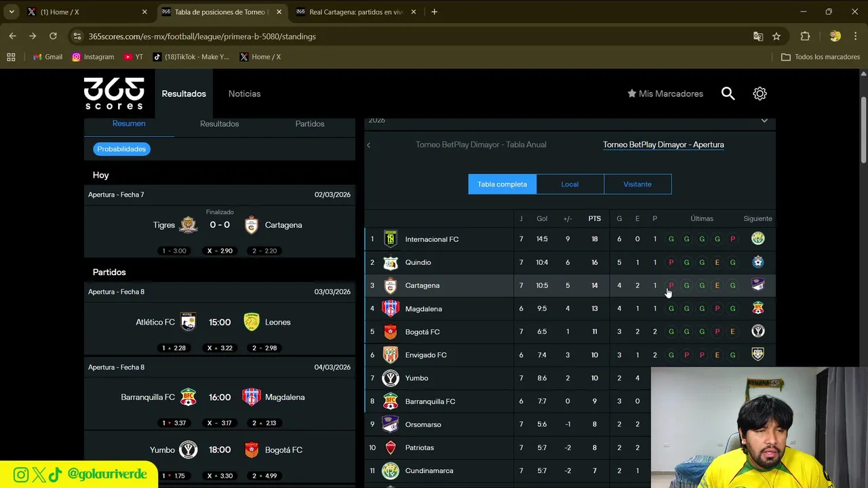The width and height of the screenshot is (868, 488).
Task: Click next-opponent crest in the Quindío row
Action: click(x=758, y=262)
